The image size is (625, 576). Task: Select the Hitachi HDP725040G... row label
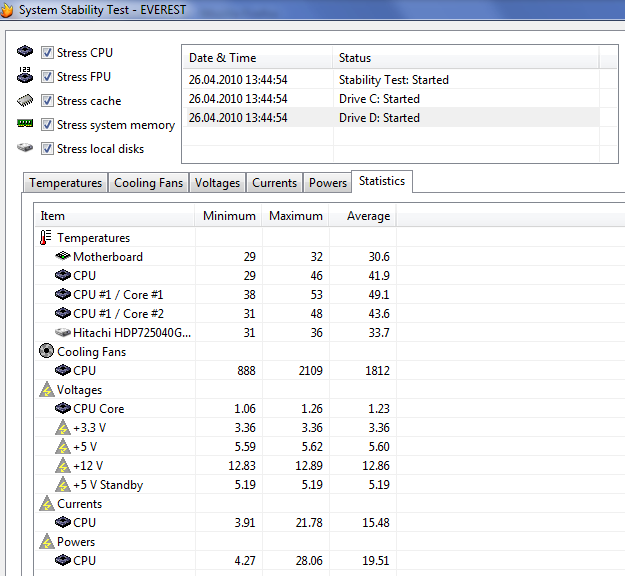coord(132,333)
